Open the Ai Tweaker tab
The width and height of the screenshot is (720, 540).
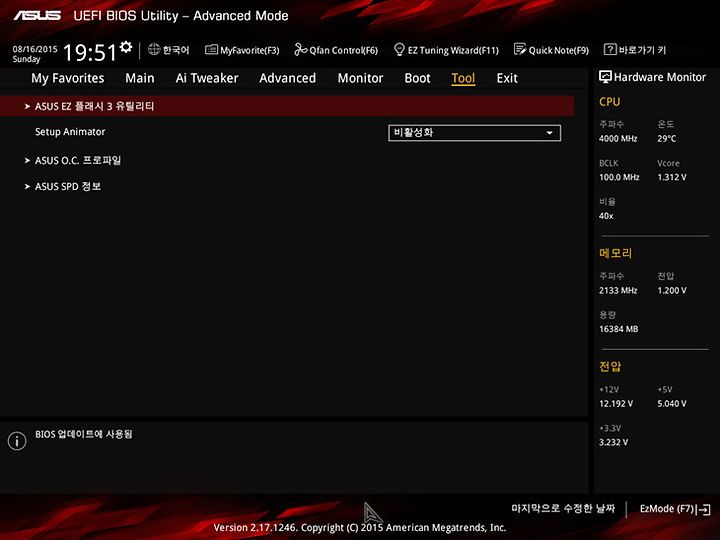pos(207,78)
